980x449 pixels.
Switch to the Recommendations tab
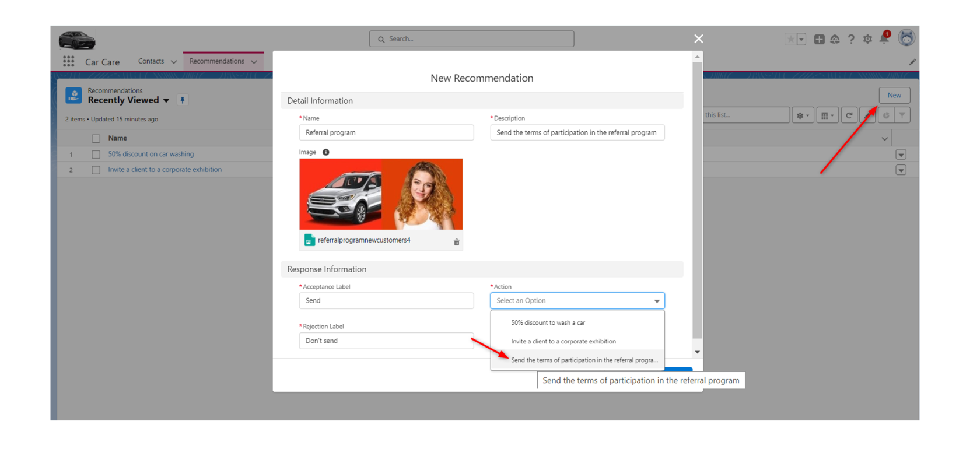[217, 61]
